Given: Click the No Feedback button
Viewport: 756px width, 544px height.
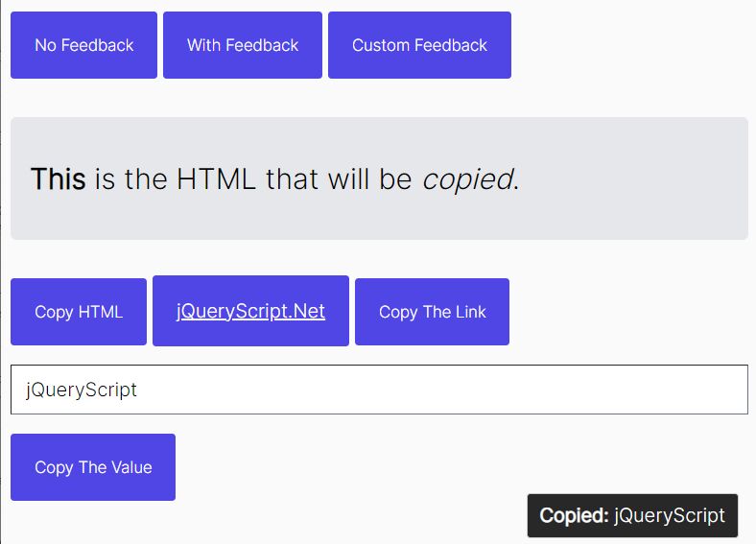Looking at the screenshot, I should [83, 45].
